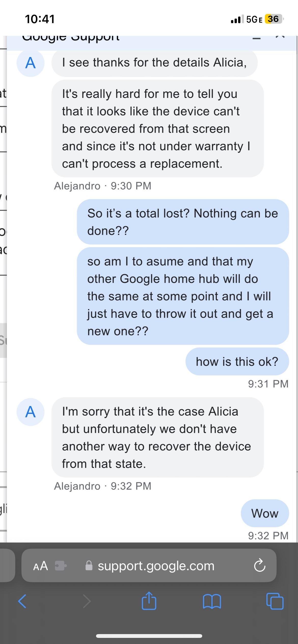Show all open Safari tabs

(x=275, y=601)
